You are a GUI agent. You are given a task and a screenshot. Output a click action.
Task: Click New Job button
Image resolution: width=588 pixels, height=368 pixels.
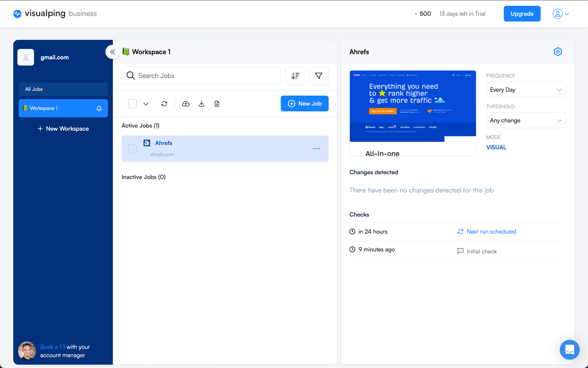coord(304,103)
